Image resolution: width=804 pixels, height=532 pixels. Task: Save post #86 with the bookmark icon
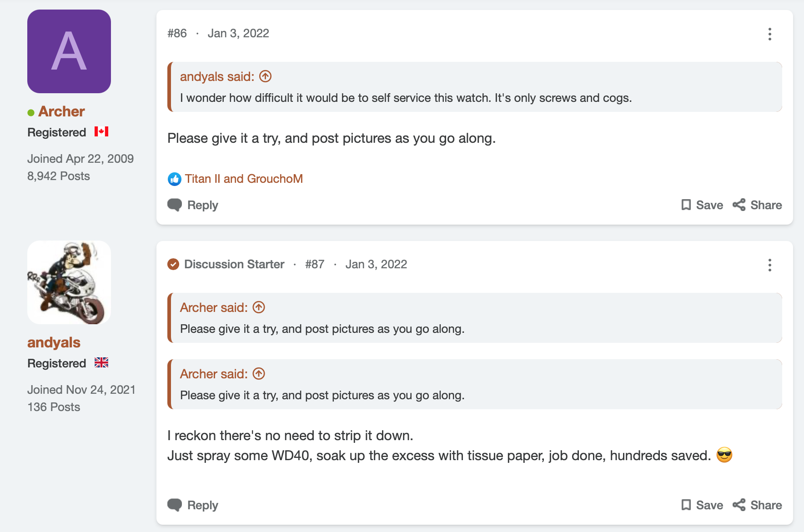pos(702,205)
